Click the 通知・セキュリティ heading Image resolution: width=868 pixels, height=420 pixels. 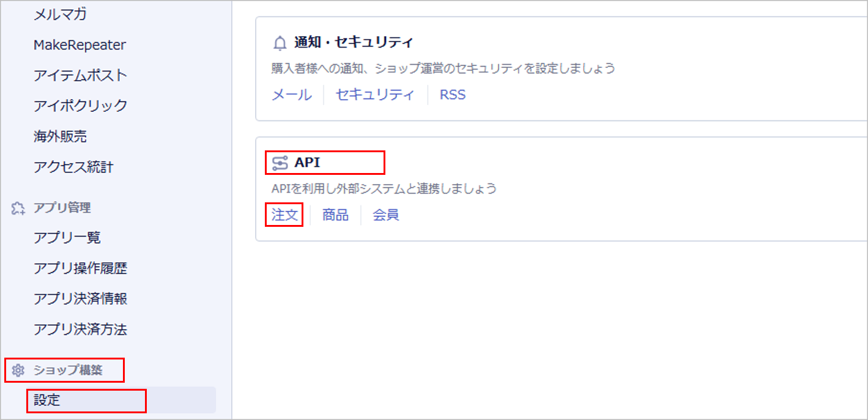[354, 43]
